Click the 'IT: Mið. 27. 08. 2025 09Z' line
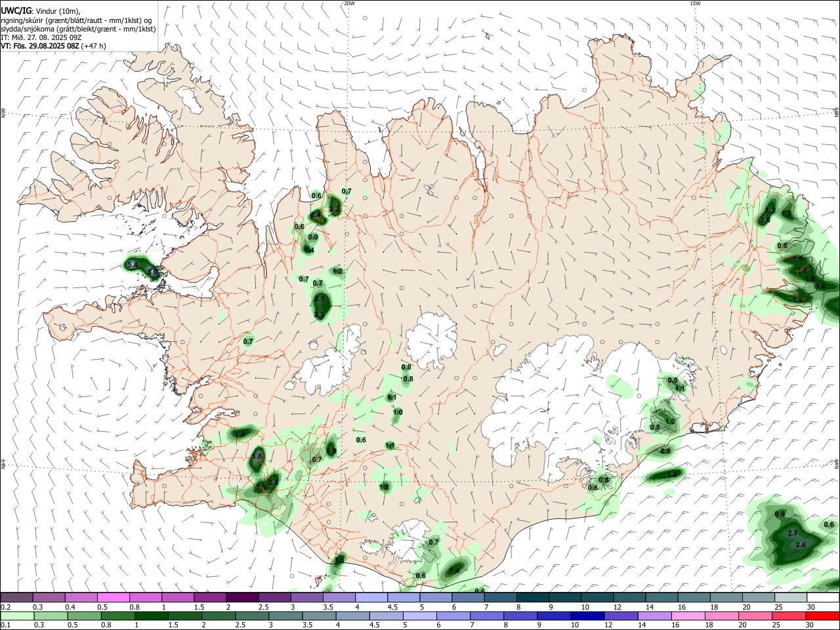 [x=41, y=37]
